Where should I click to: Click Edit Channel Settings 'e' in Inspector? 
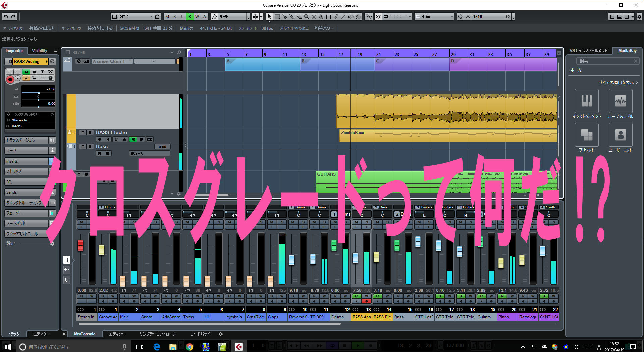pyautogui.click(x=52, y=61)
